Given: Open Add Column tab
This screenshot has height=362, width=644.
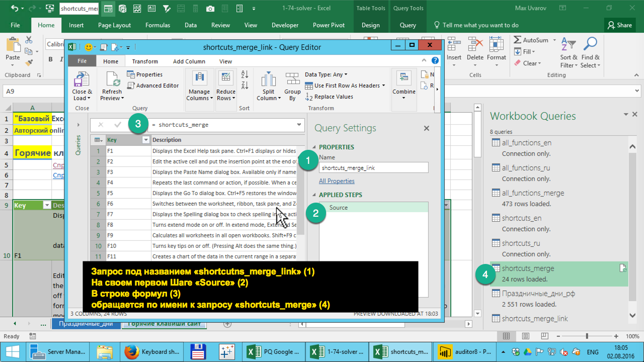Looking at the screenshot, I should tap(189, 61).
